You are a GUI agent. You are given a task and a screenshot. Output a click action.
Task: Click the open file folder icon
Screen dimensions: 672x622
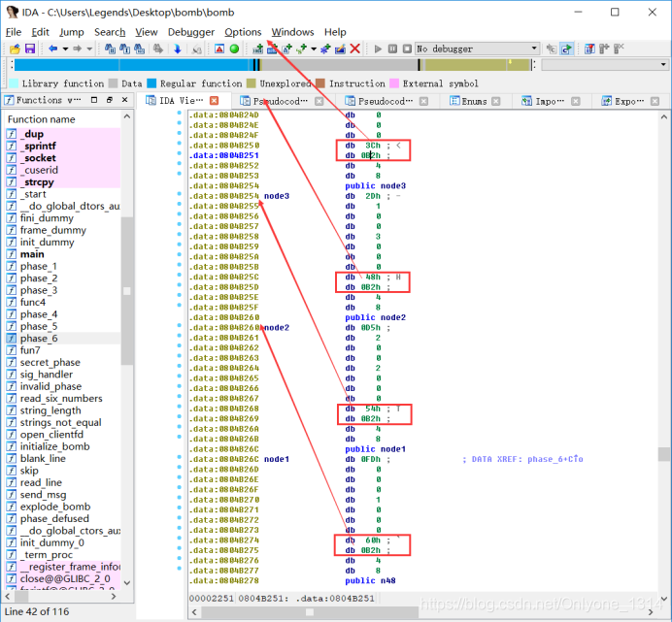15,49
